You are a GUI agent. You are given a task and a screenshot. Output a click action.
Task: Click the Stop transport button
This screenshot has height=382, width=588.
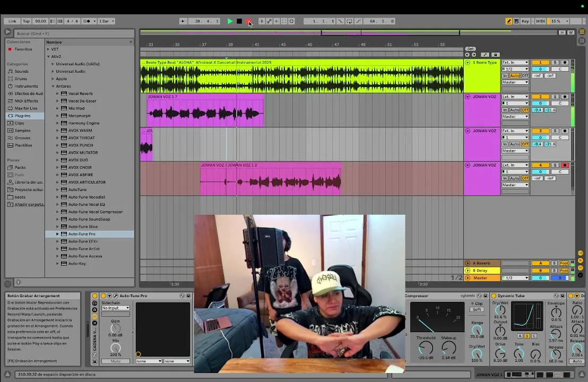coord(239,21)
